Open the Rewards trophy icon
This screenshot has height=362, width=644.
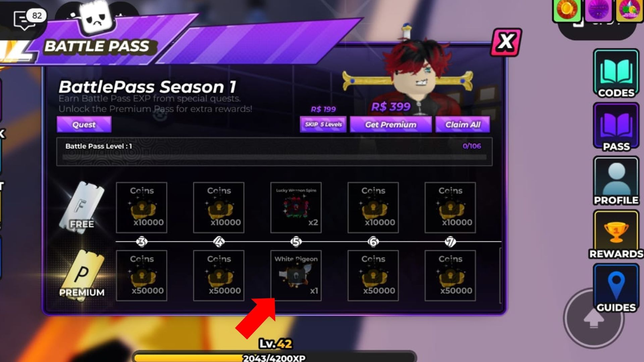616,235
